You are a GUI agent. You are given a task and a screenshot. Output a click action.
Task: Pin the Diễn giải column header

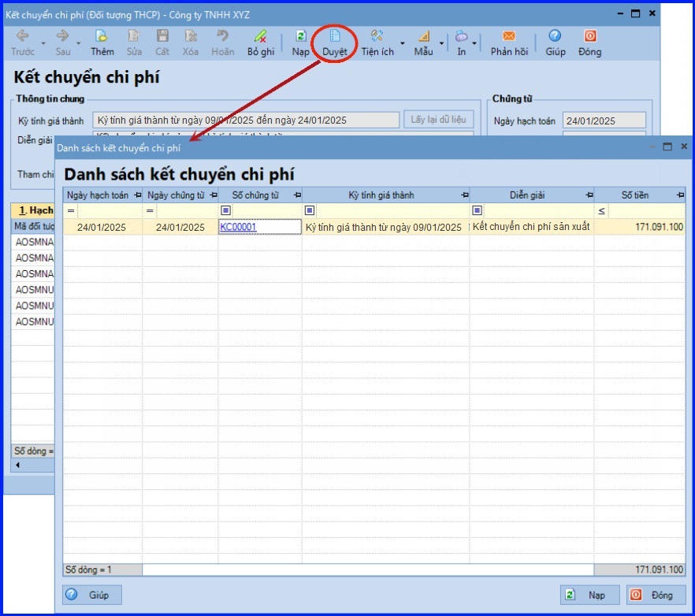589,195
